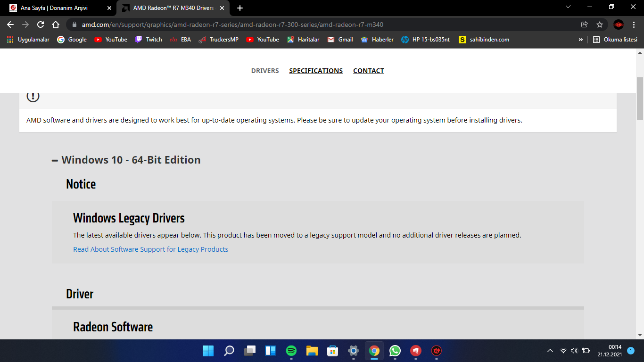Switch to the Ana Sayfa | Donanım Arşivi tab
The image size is (644, 362).
pyautogui.click(x=60, y=8)
